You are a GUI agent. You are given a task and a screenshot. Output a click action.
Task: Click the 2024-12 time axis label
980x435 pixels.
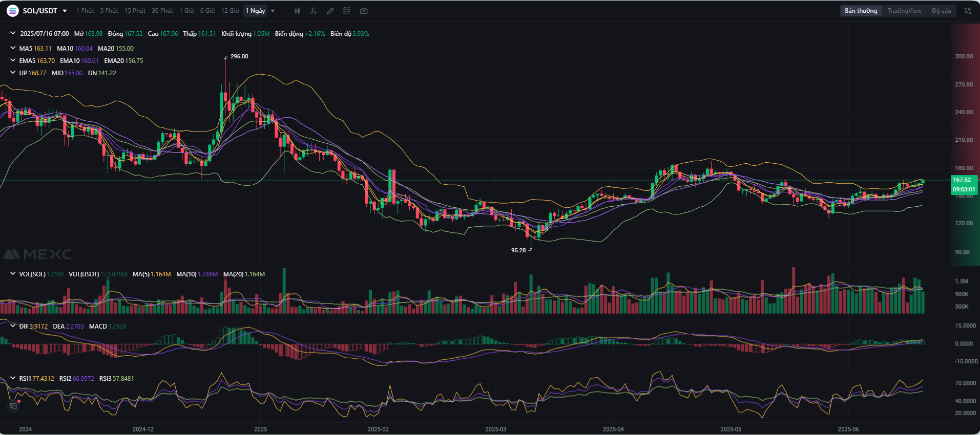coord(143,429)
